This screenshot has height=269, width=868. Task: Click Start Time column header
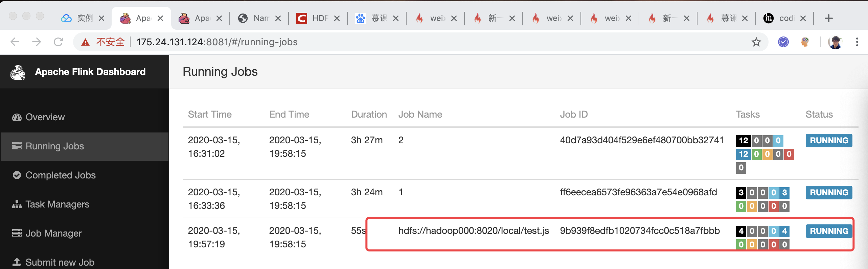tap(210, 115)
